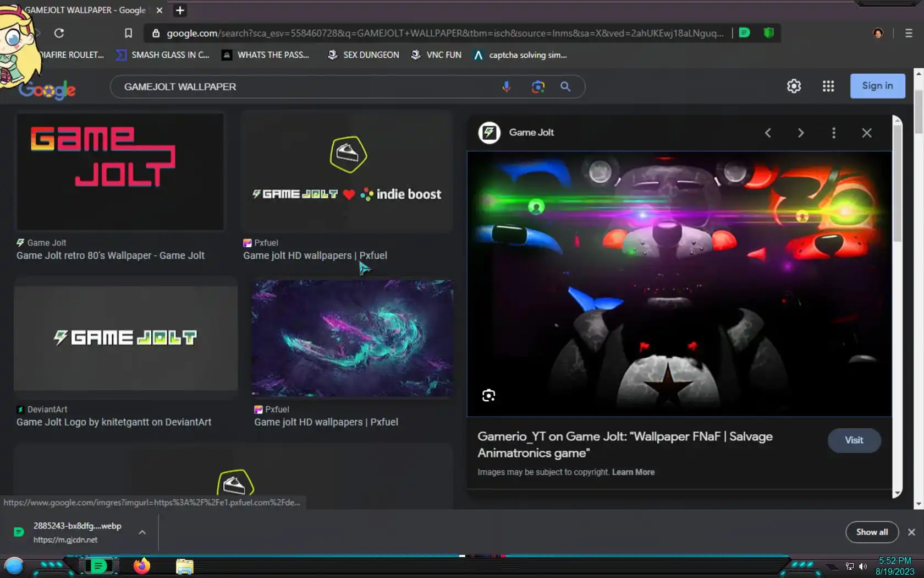Open the teal and purple abstract wallpaper thumbnail
924x578 pixels.
click(353, 339)
